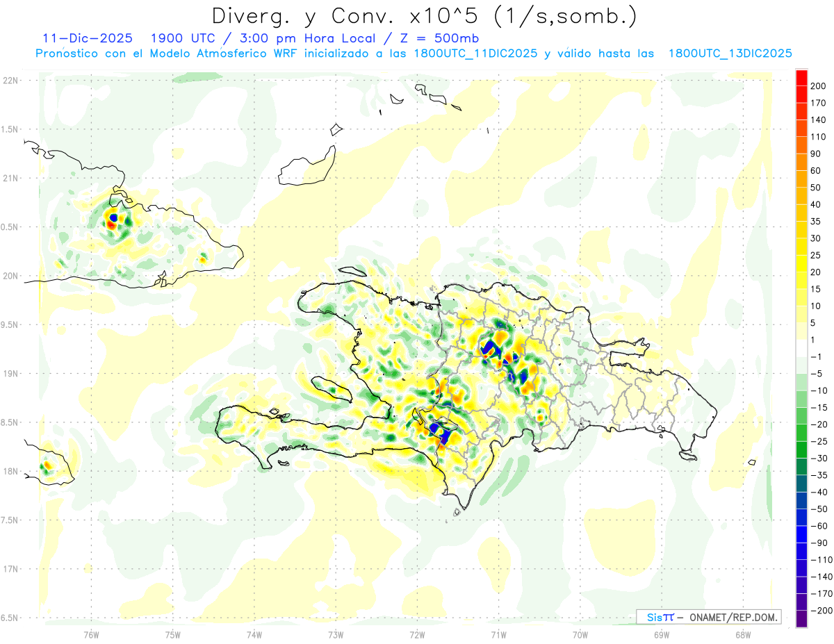Click the '18N' latitude axis label

(x=10, y=472)
